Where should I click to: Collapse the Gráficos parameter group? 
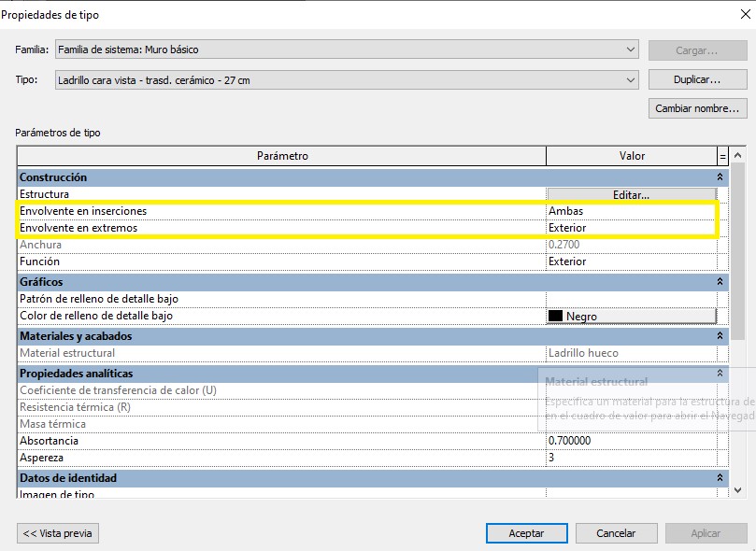click(720, 282)
